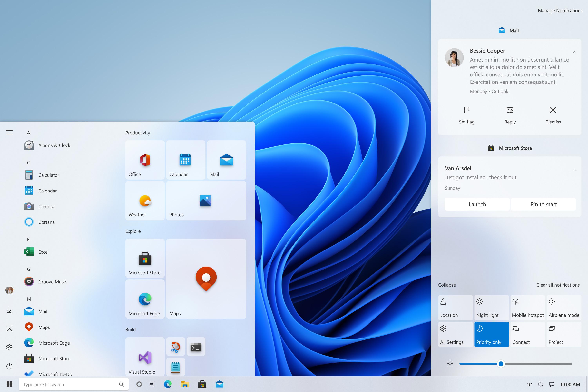
Task: Expand the Start menu hamburger navigation
Action: point(9,132)
